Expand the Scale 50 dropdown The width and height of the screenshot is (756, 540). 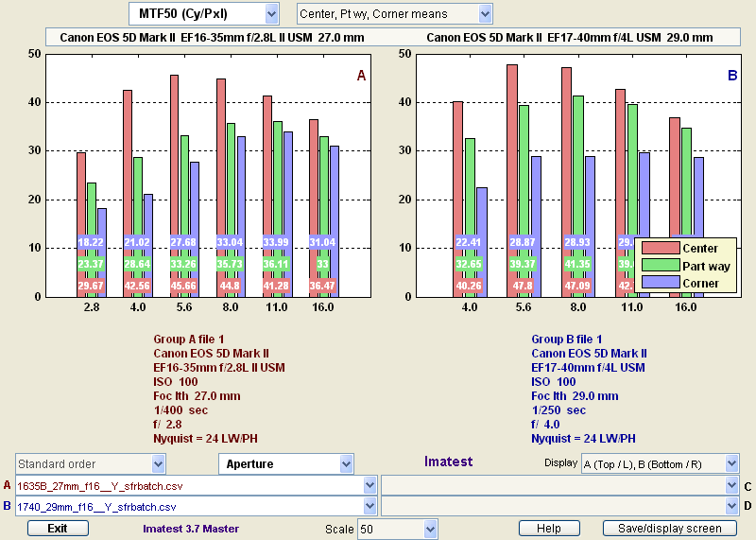point(397,530)
